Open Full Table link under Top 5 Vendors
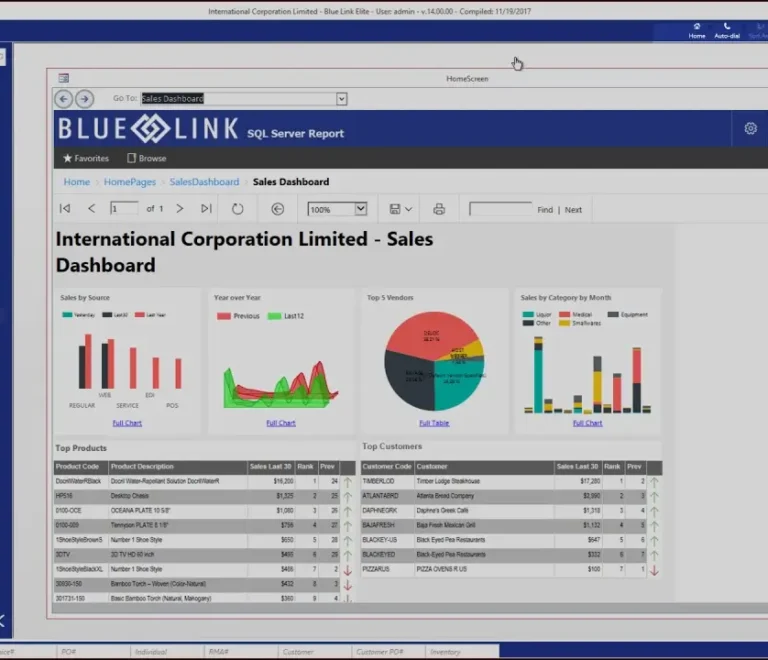Image resolution: width=768 pixels, height=660 pixels. coord(434,423)
